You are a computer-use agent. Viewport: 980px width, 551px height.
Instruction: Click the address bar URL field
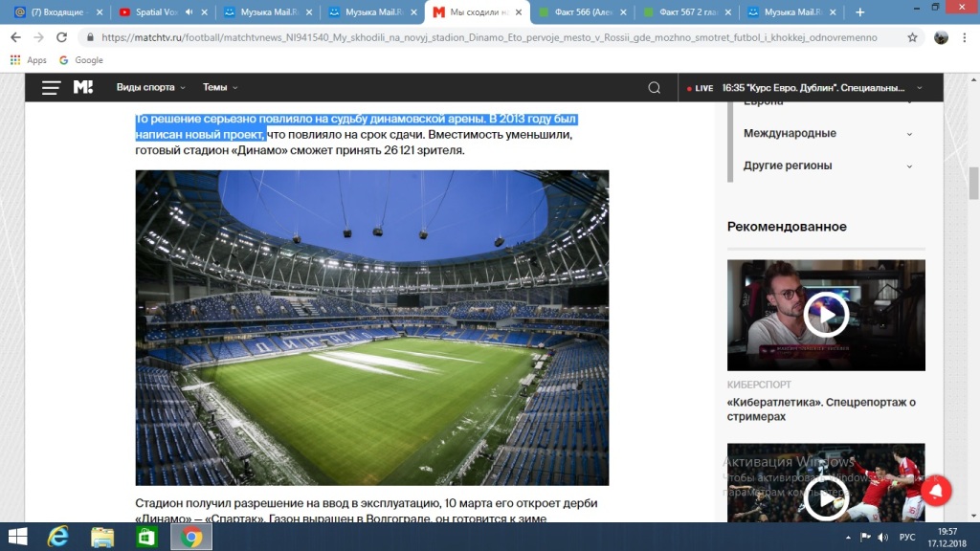click(x=489, y=37)
